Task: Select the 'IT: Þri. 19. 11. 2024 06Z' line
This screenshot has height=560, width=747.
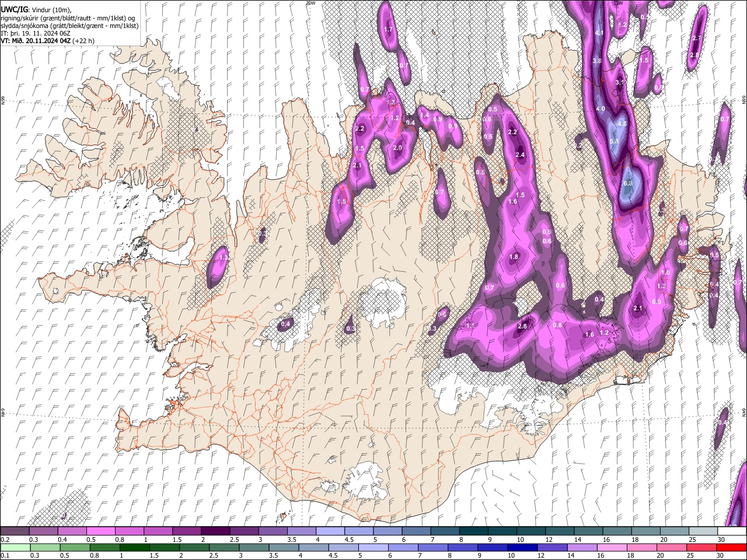Action: pyautogui.click(x=36, y=33)
